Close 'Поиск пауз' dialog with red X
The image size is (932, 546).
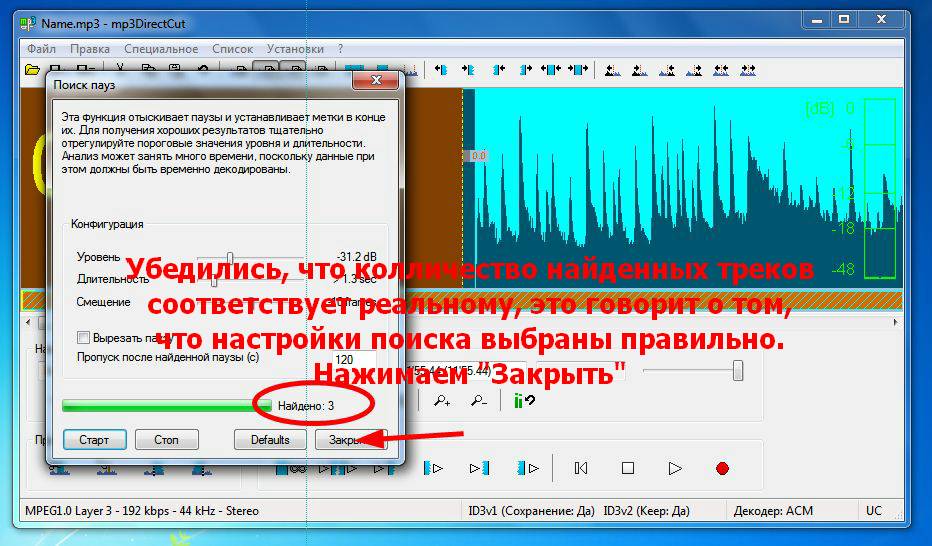376,80
